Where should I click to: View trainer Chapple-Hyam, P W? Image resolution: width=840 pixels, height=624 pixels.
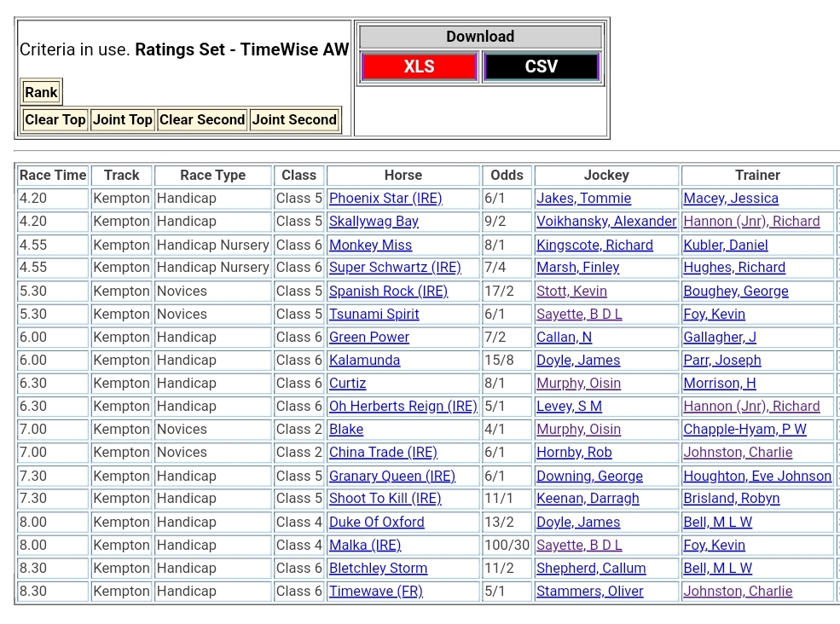click(x=744, y=430)
